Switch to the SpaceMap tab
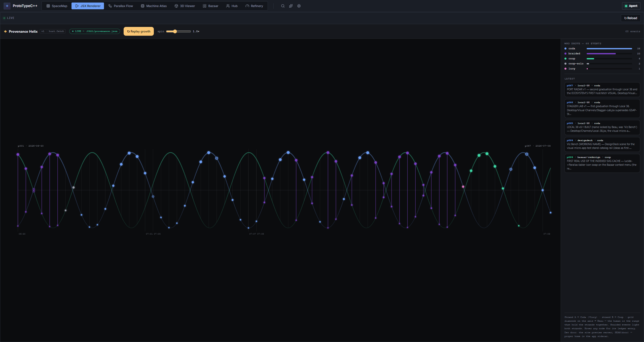 click(x=57, y=6)
